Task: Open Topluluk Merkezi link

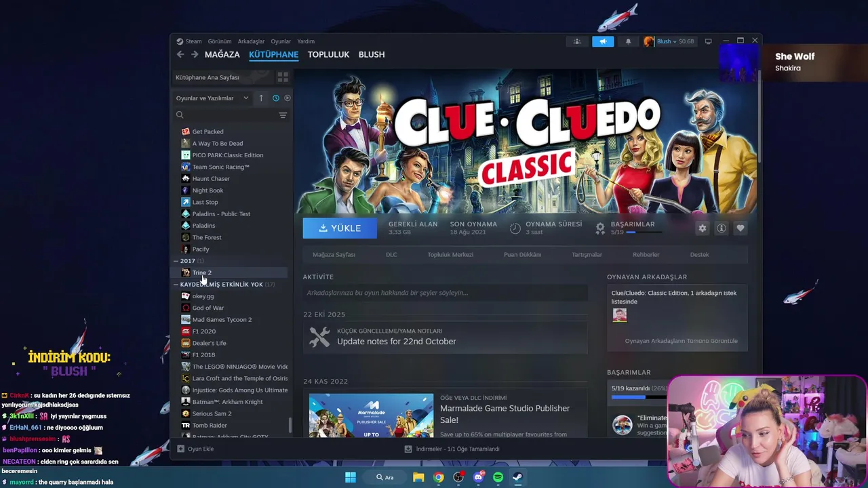Action: point(450,255)
